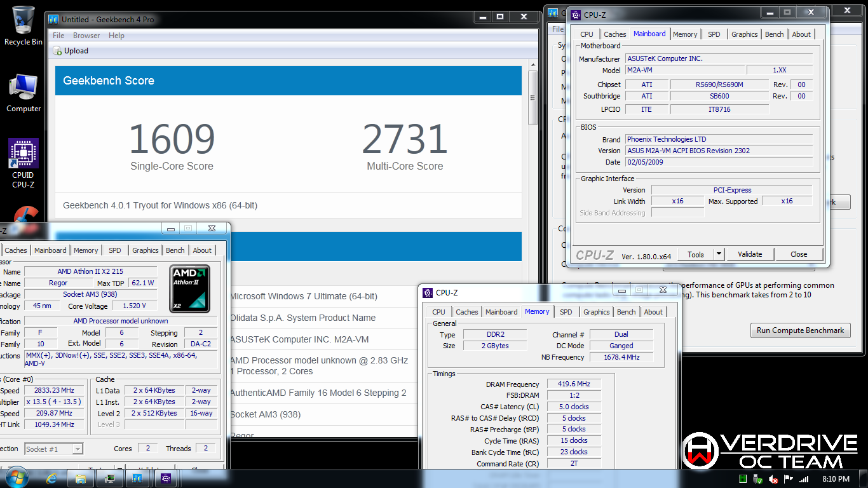
Task: Open Windows Explorer folder taskbar icon
Action: click(81, 478)
